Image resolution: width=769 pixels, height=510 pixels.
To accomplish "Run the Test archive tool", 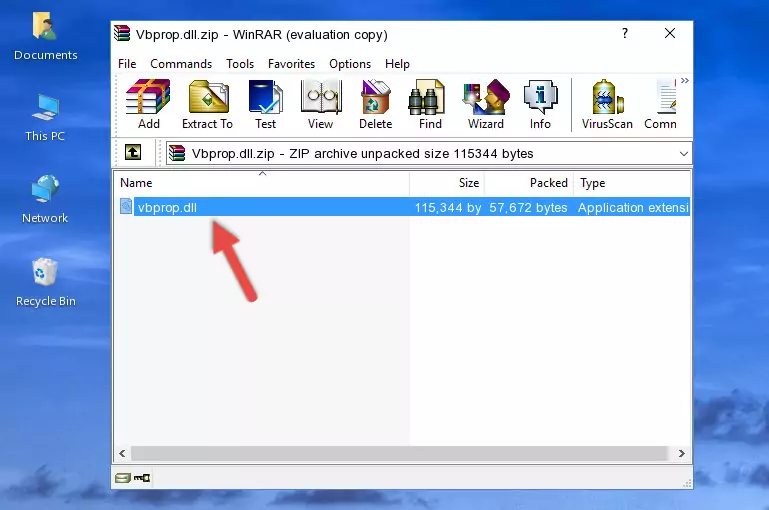I will click(265, 104).
